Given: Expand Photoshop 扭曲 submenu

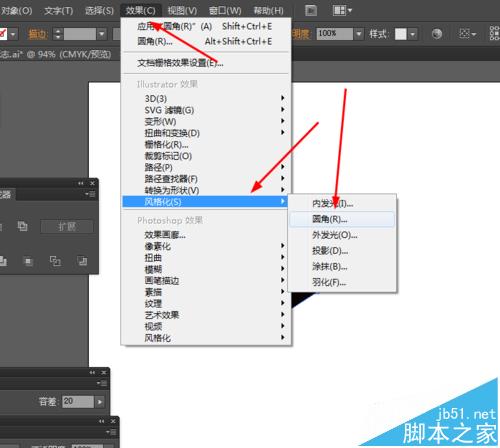Looking at the screenshot, I should pyautogui.click(x=206, y=258).
